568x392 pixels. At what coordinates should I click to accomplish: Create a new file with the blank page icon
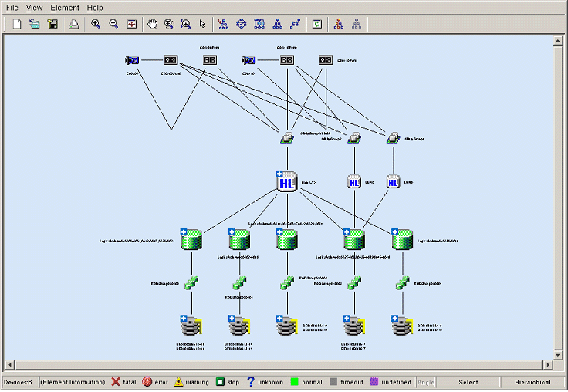click(17, 24)
